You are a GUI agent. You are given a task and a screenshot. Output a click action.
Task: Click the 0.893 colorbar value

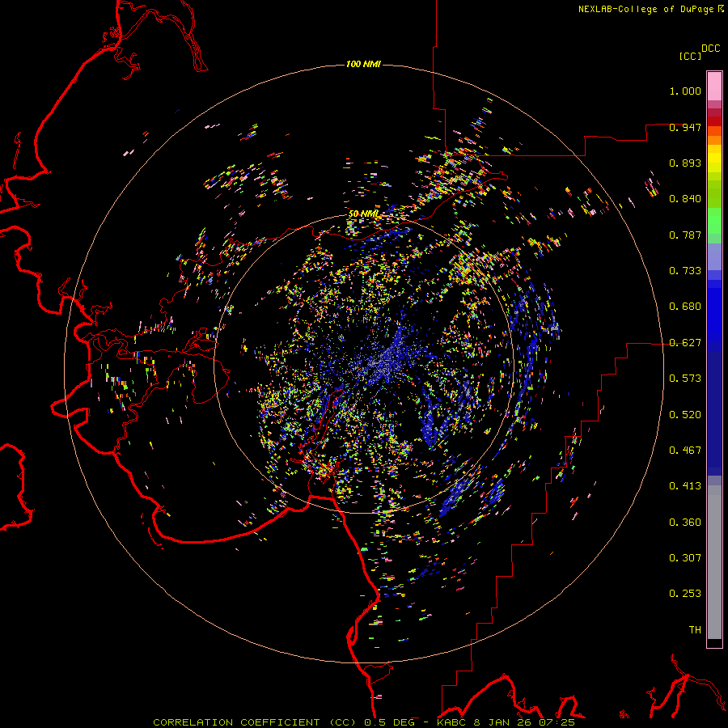click(685, 163)
